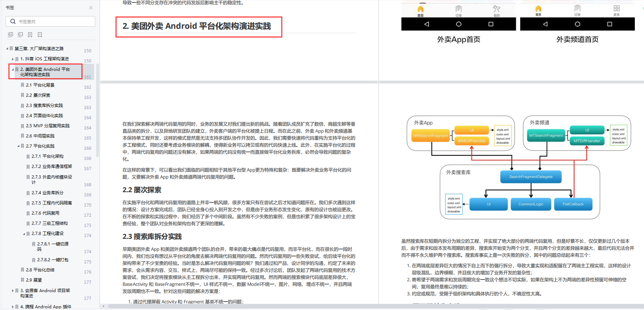Click bookmark icon beside 2.7.7 三级工程结构
The image size is (644, 310).
click(28, 223)
